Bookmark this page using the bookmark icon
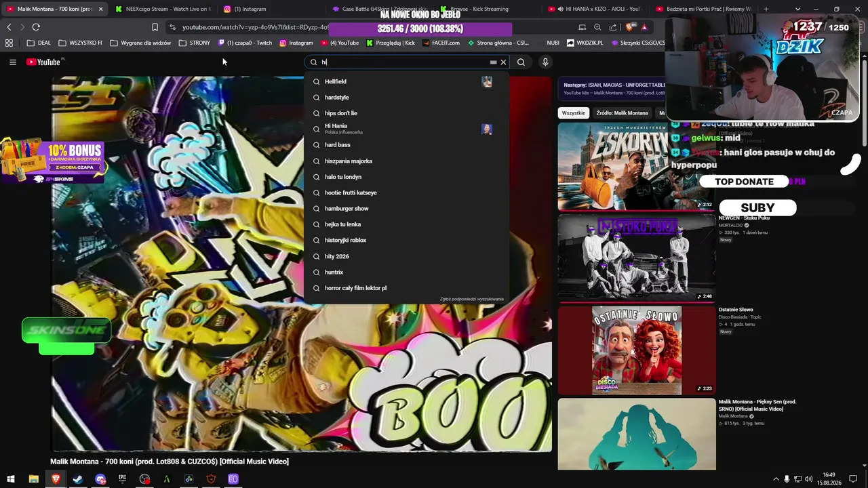Screen dimensions: 868x488 (155, 27)
